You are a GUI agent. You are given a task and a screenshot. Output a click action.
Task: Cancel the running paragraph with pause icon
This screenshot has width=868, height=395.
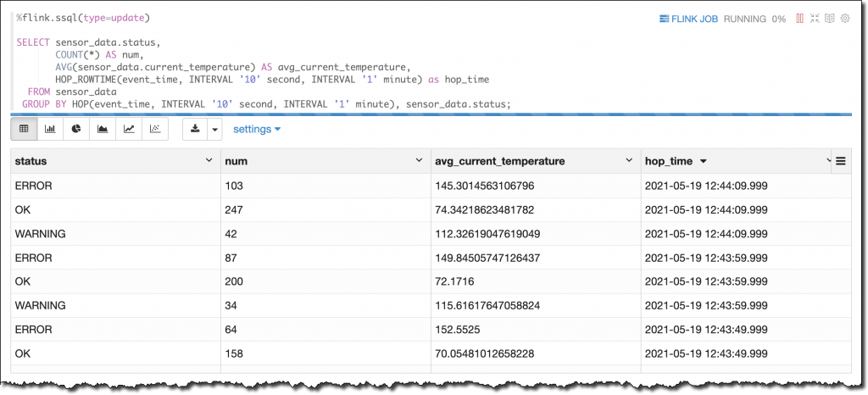pos(799,19)
